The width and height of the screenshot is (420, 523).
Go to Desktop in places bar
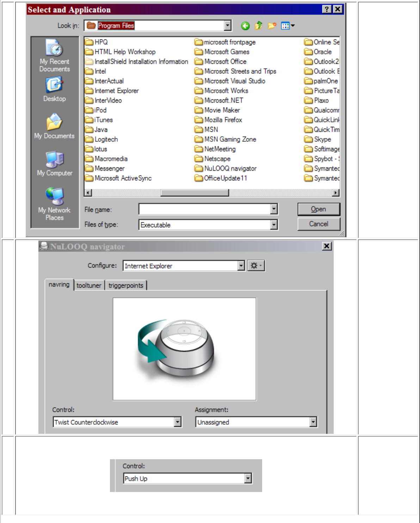tap(55, 90)
